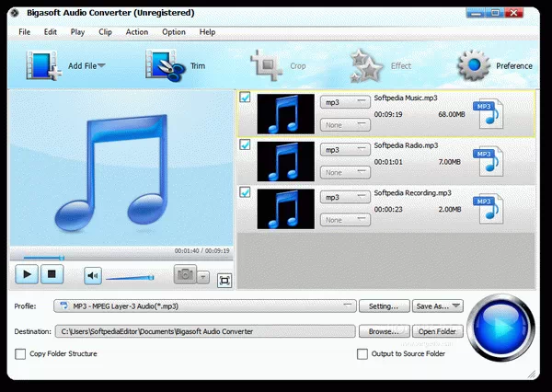Open Preference via the gear icon

click(474, 65)
